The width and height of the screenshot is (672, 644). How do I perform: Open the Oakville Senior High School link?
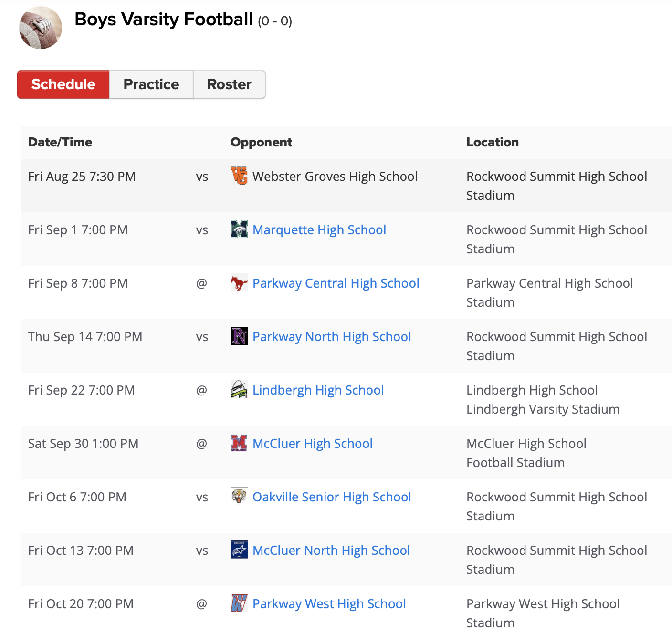click(x=332, y=497)
